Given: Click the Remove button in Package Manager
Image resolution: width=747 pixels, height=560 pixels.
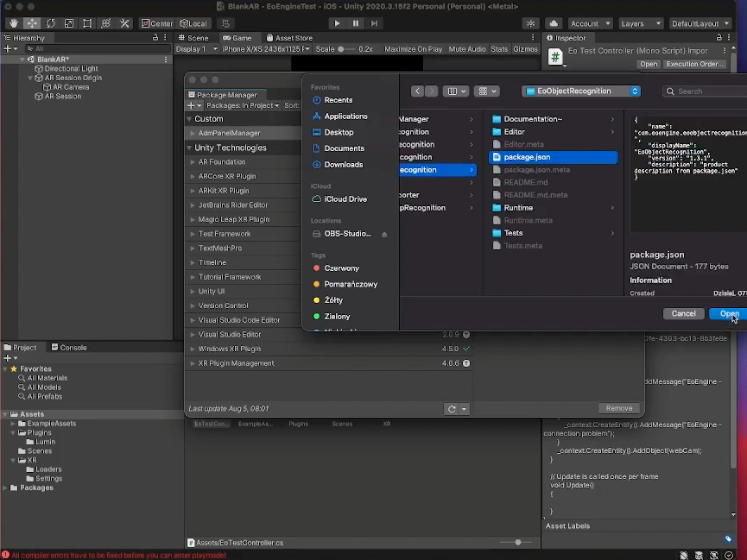Looking at the screenshot, I should point(618,407).
